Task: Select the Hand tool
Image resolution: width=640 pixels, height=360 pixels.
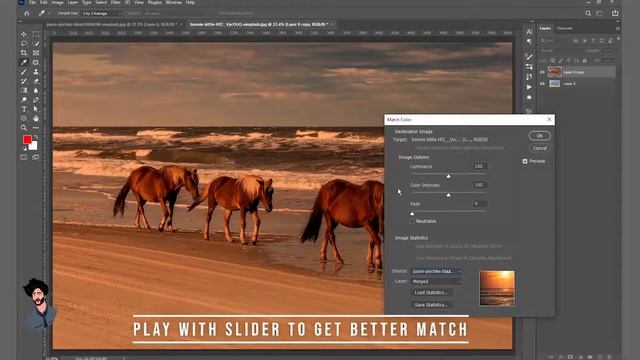Action: click(x=36, y=119)
